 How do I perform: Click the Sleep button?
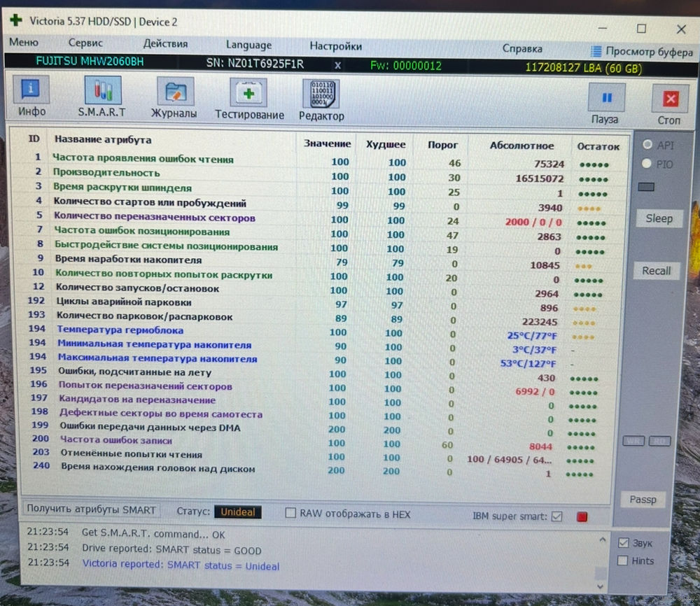tap(659, 218)
